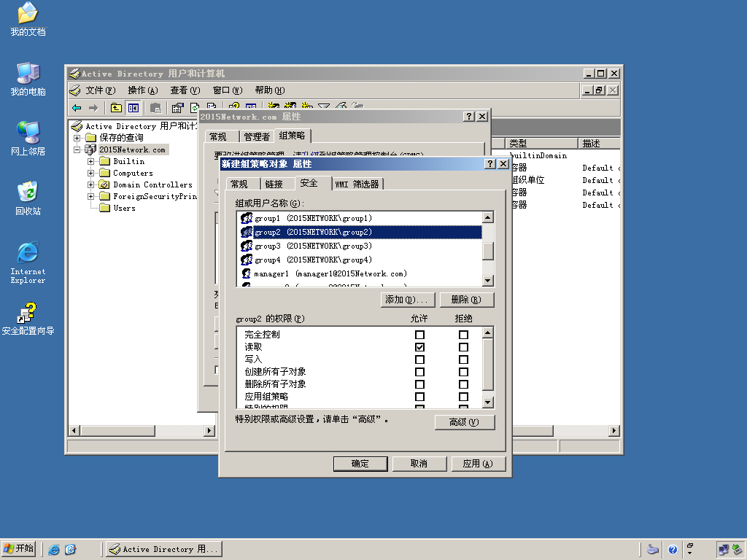Check Allow for Write (写入)
Screen dimensions: 747x560
pyautogui.click(x=419, y=359)
